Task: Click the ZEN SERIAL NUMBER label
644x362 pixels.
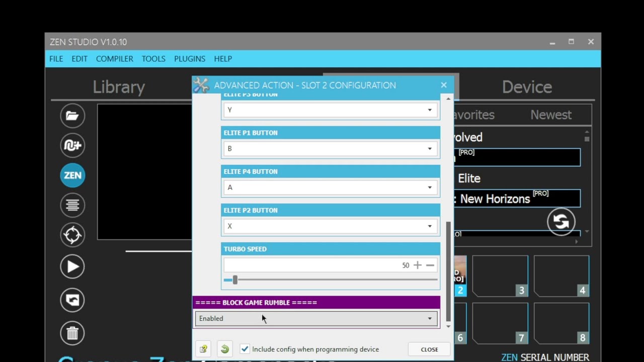Action: point(545,357)
